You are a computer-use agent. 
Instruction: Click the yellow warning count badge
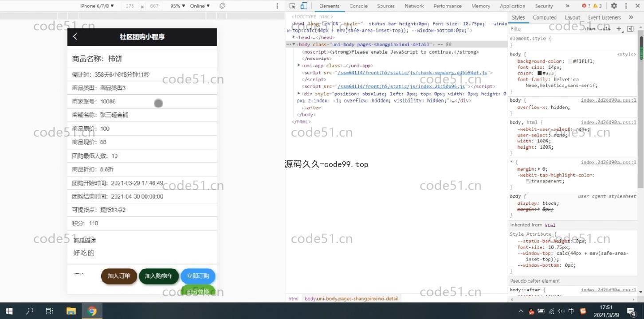597,6
